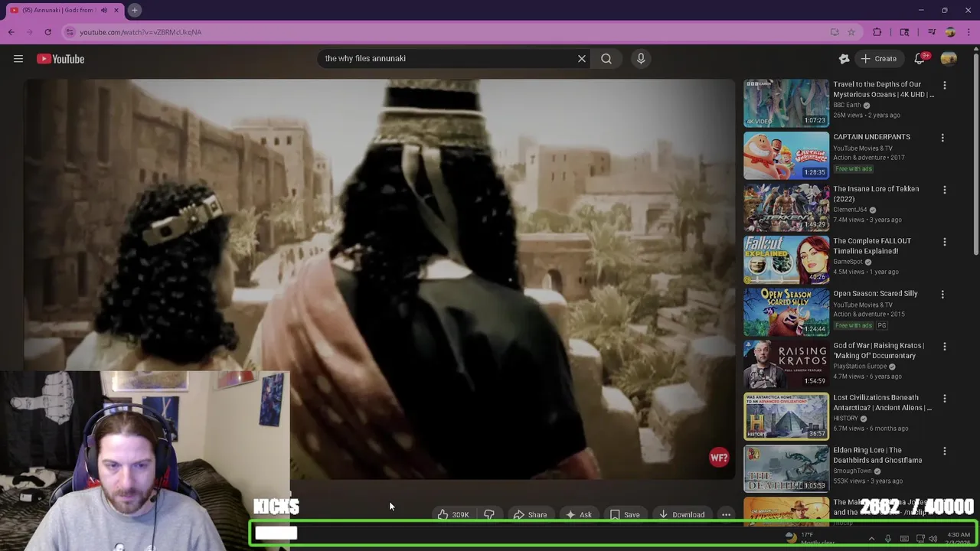Show hidden tray icons chevron

click(x=871, y=539)
